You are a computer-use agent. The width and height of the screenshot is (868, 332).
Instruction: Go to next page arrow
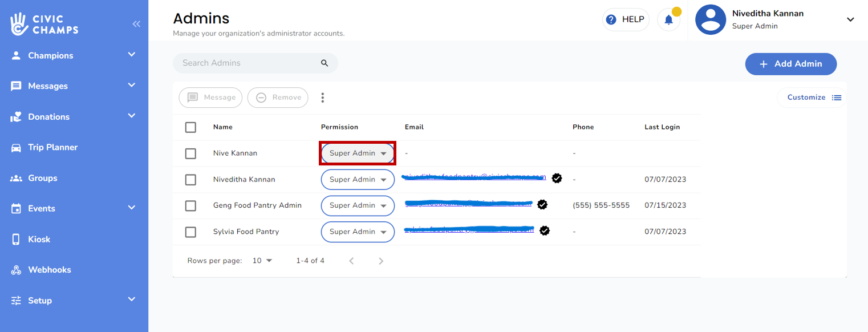(x=381, y=261)
